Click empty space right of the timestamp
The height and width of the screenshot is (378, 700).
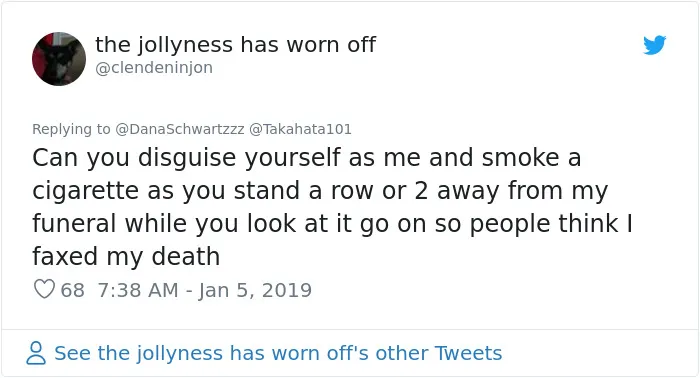click(491, 290)
